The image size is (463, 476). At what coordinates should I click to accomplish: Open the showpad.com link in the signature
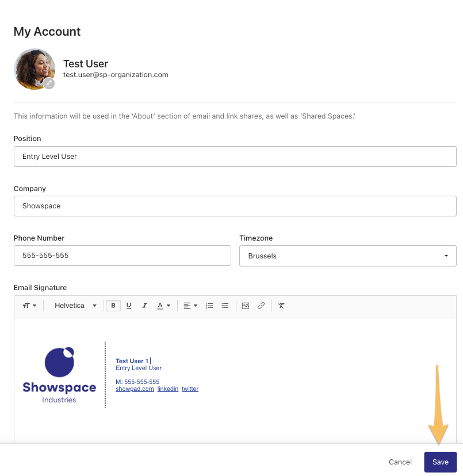[135, 389]
